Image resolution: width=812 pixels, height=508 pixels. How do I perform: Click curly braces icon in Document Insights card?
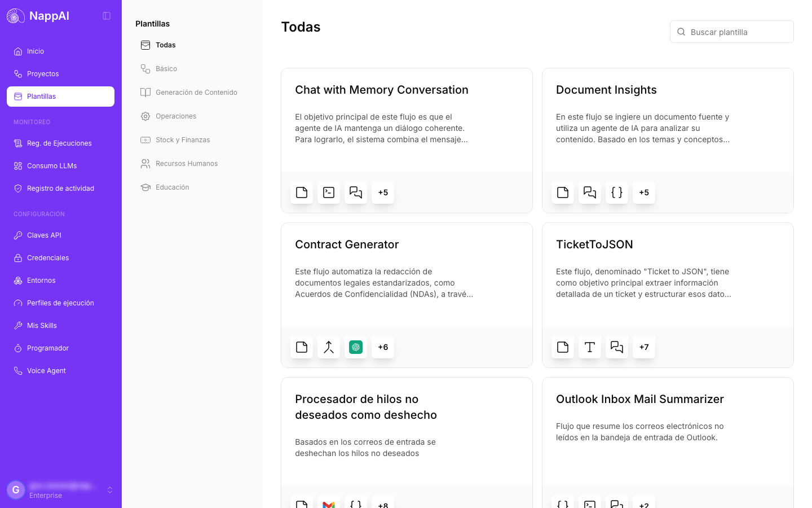(617, 192)
